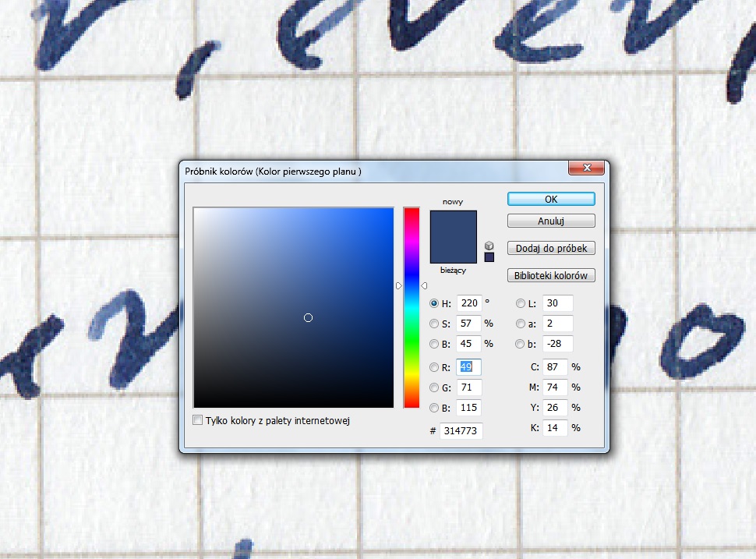Enable 'Tylko kolory z palety internetowej'
This screenshot has width=756, height=559.
pos(197,420)
